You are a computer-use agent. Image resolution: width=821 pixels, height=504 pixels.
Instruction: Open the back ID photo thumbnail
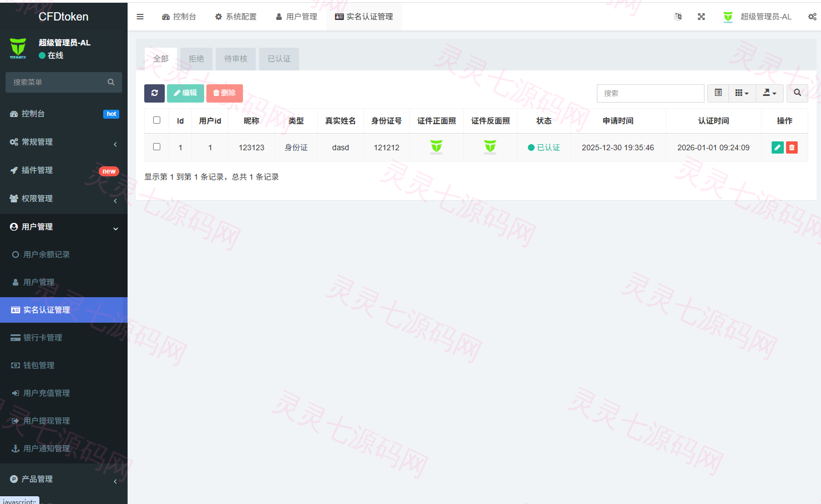pyautogui.click(x=490, y=147)
